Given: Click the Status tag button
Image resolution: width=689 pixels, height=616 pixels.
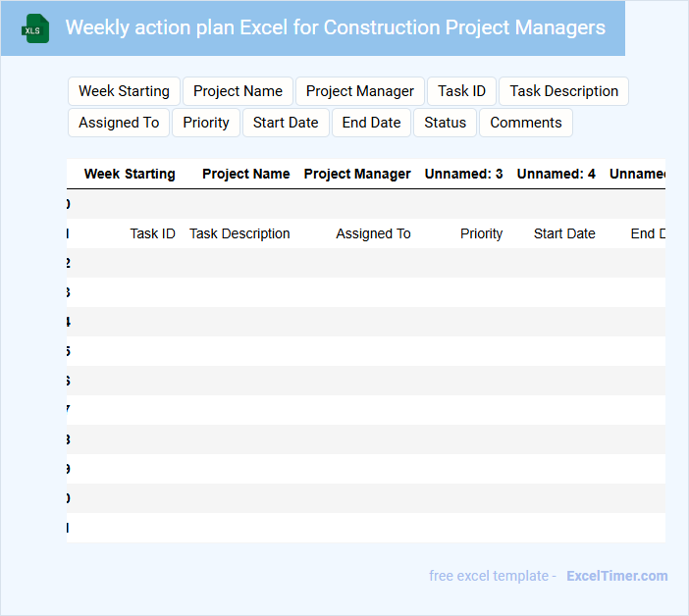Looking at the screenshot, I should pos(445,123).
